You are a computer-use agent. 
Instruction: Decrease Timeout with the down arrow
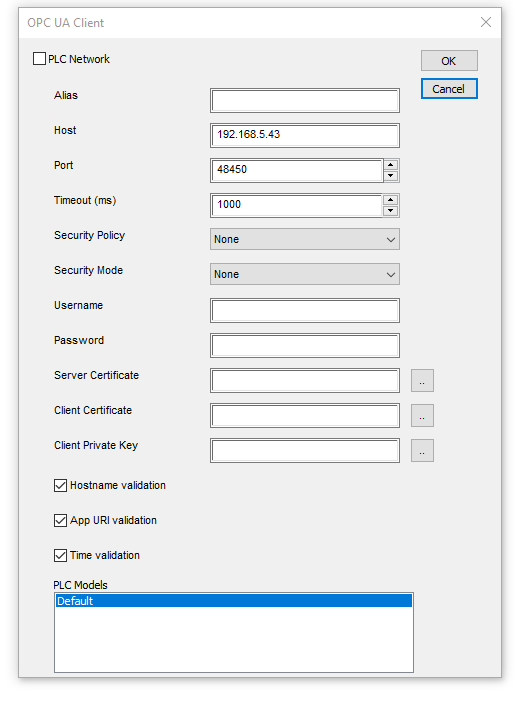pos(391,210)
